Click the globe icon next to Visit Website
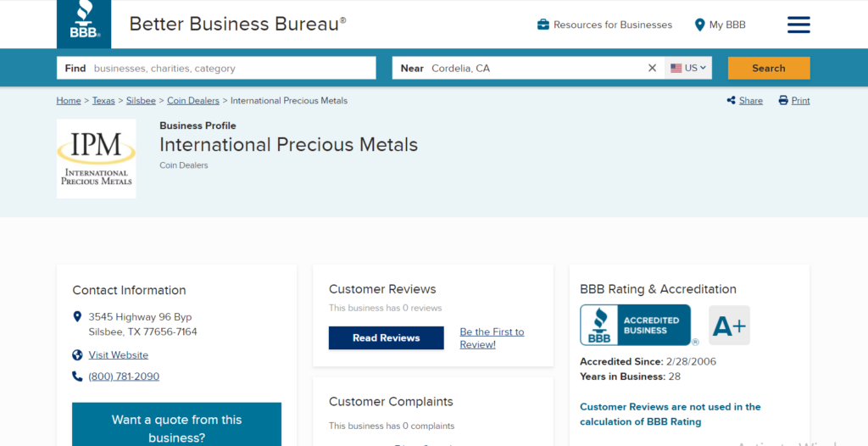This screenshot has width=868, height=446. (77, 355)
